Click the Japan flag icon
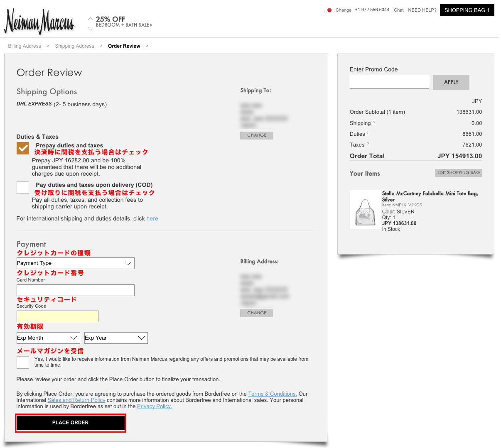Viewport: 501px width, 448px height. 329,10
